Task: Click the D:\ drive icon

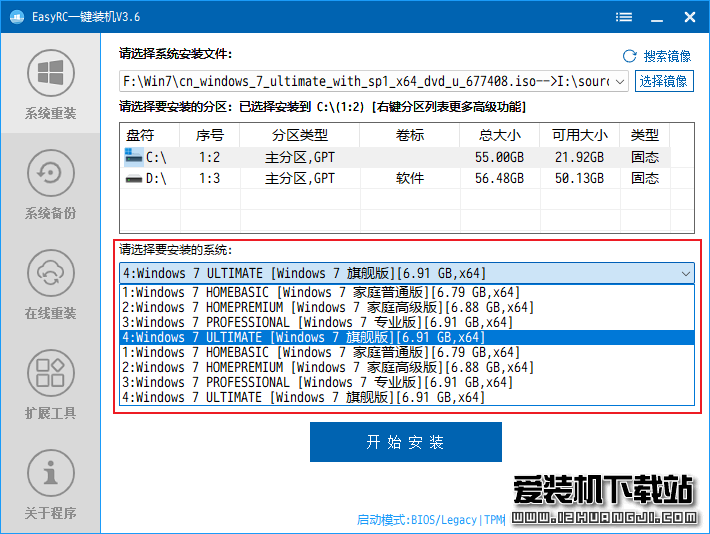Action: (x=134, y=178)
